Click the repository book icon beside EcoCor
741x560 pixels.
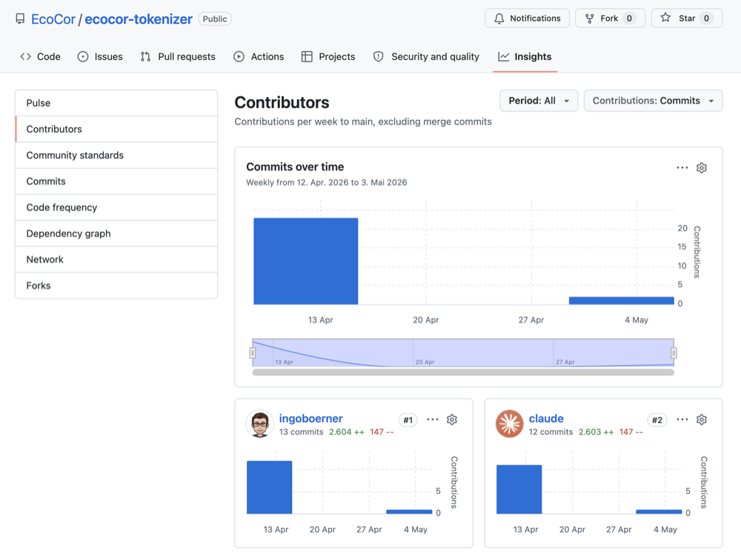[20, 19]
